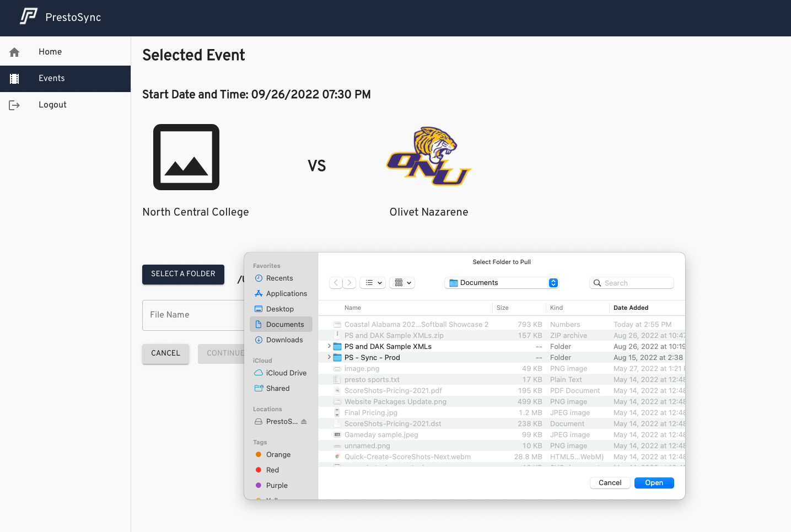Image resolution: width=791 pixels, height=532 pixels.
Task: Click North Central College placeholder image
Action: (x=186, y=157)
